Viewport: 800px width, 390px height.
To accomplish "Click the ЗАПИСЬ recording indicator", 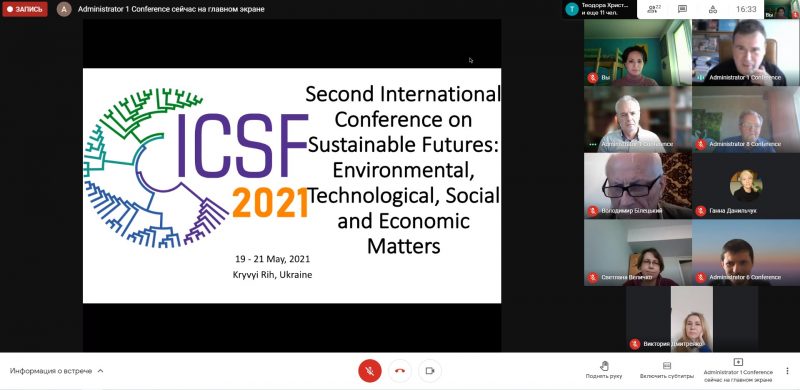I will click(x=25, y=9).
